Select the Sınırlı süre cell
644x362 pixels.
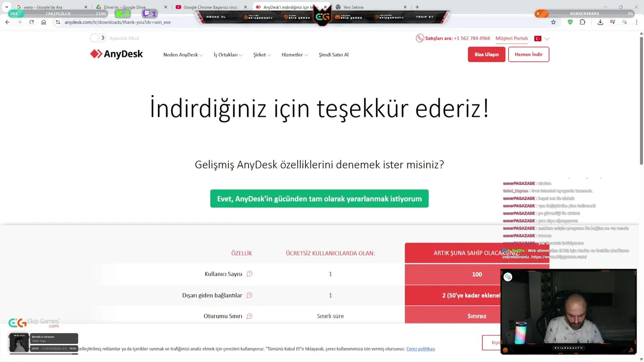[x=331, y=316]
